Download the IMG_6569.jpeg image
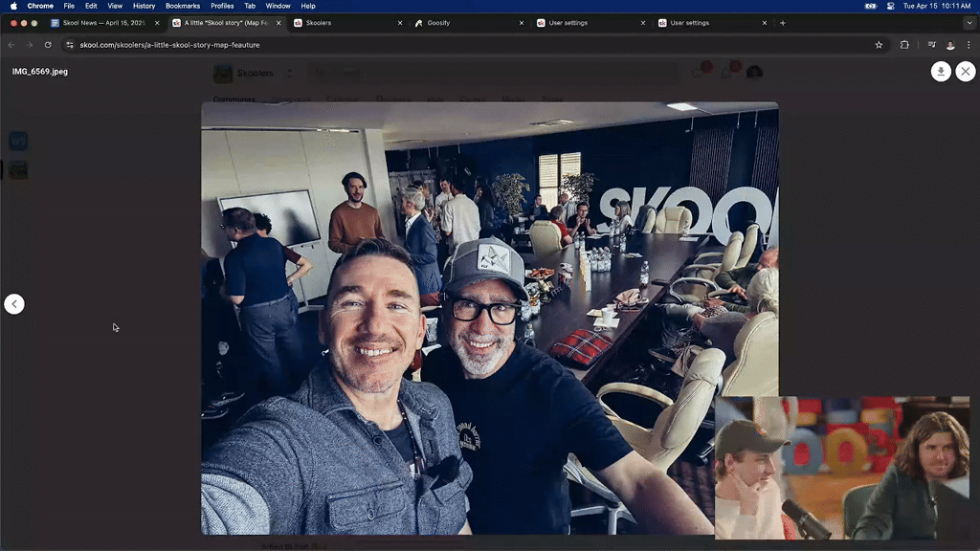 (x=941, y=71)
